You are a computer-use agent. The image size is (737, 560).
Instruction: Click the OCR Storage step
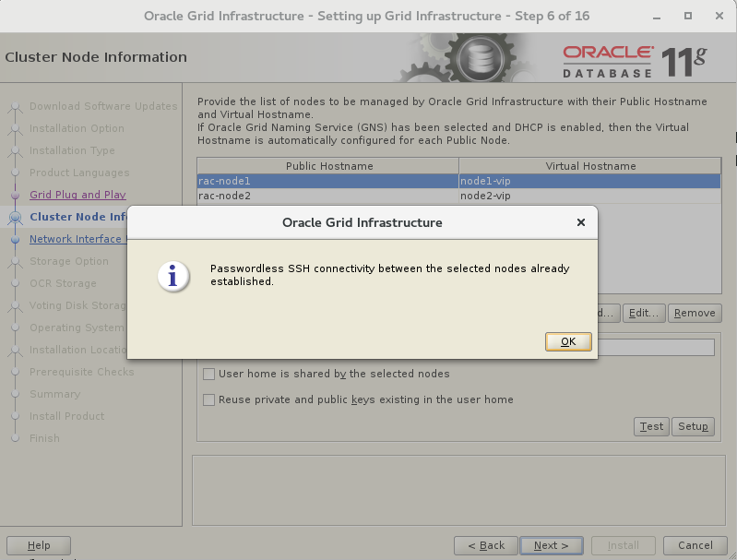coord(63,283)
